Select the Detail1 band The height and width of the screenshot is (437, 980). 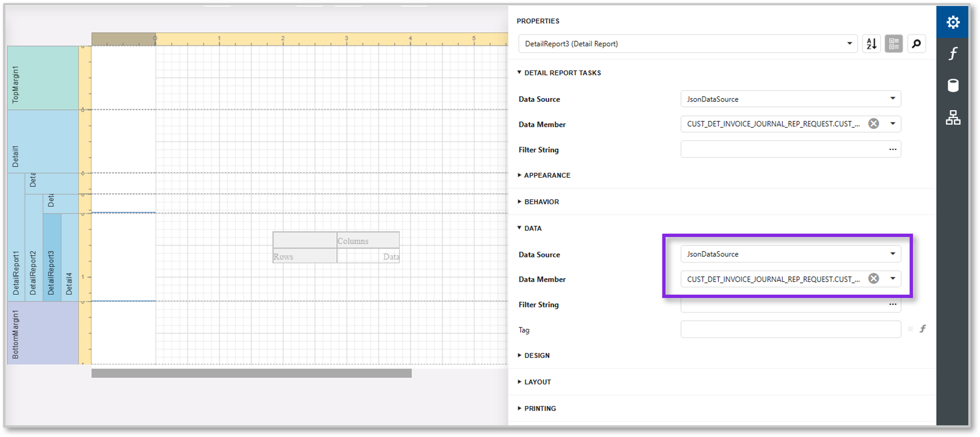click(x=43, y=141)
